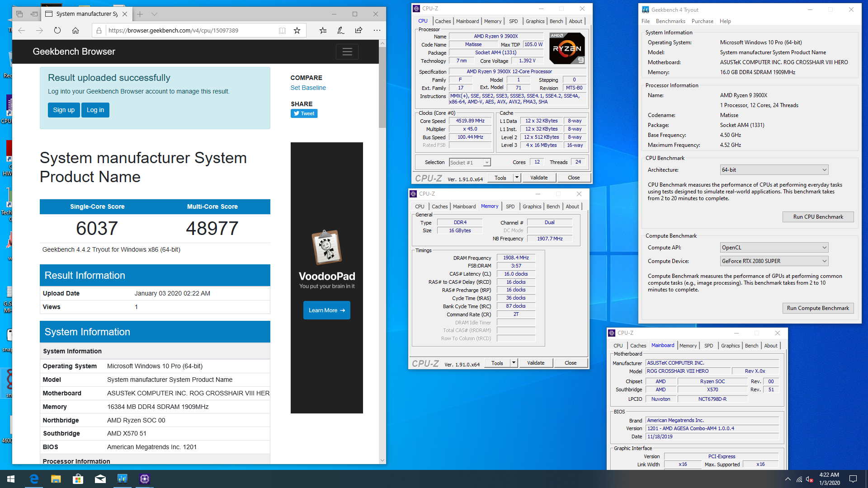Viewport: 868px width, 488px height.
Task: Open Mail app from taskbar
Action: [x=100, y=479]
